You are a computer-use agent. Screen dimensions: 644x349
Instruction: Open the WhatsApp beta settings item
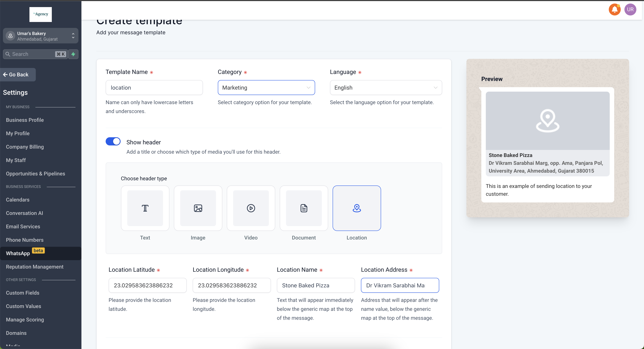tap(18, 253)
